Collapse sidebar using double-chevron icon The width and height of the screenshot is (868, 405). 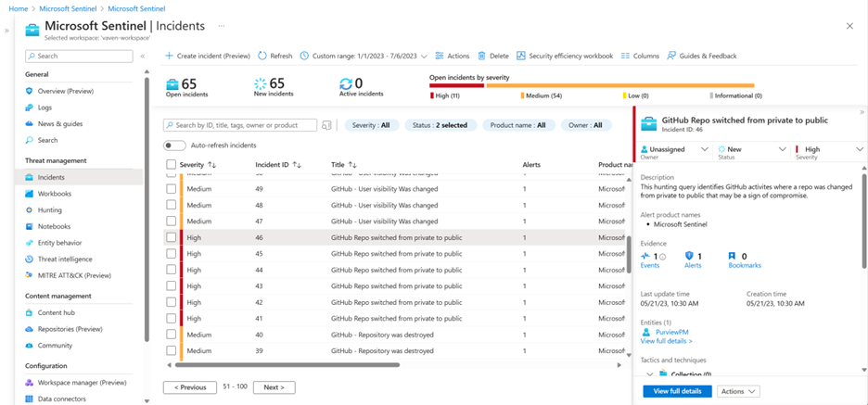tap(142, 56)
